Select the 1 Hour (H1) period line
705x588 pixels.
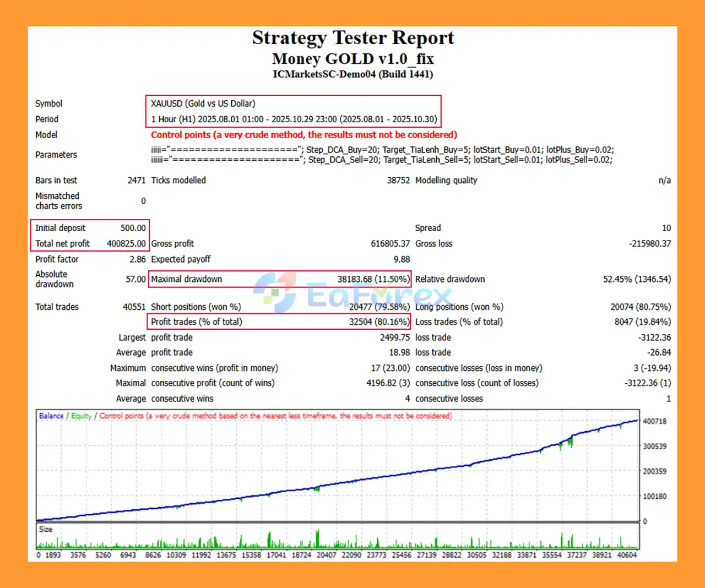(x=294, y=119)
